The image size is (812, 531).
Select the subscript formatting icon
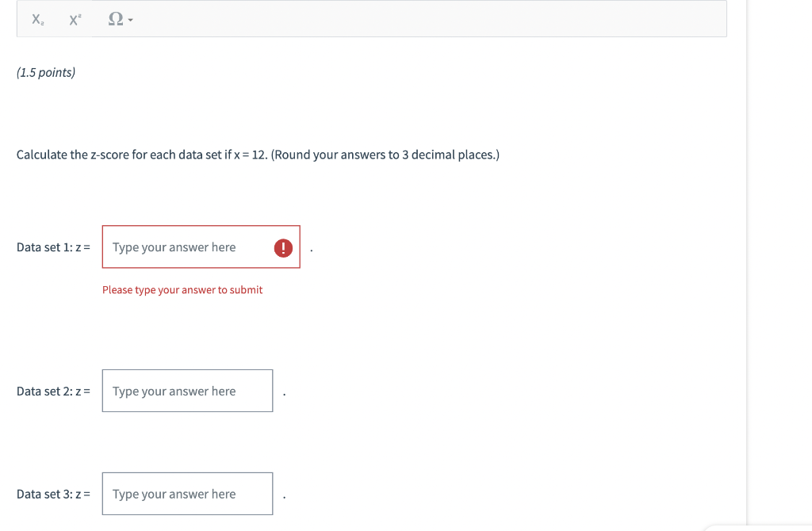(36, 19)
